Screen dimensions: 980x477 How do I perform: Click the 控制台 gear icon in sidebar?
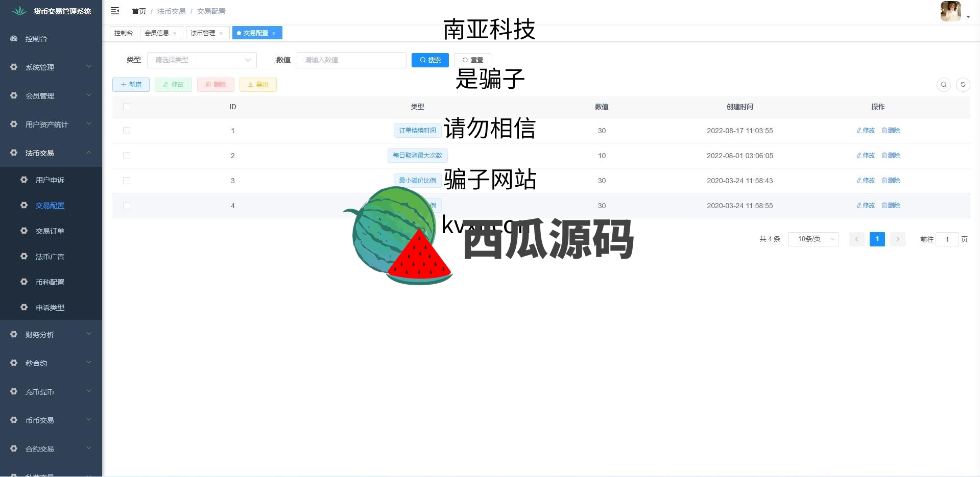(x=14, y=38)
